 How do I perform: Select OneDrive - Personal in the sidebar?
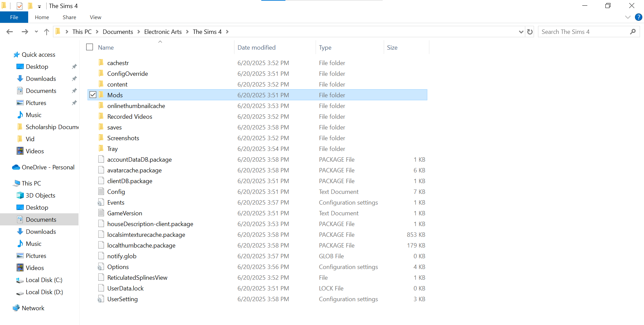(x=48, y=167)
